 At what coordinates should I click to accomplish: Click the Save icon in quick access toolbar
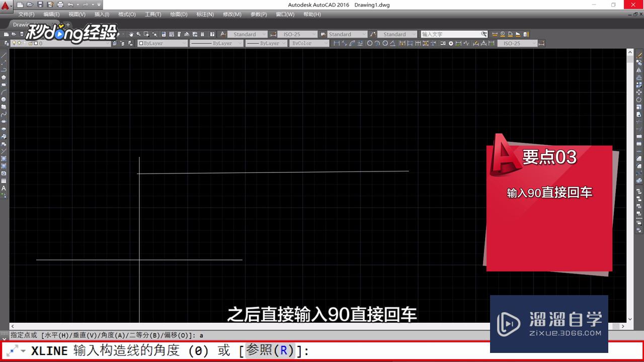[40, 5]
